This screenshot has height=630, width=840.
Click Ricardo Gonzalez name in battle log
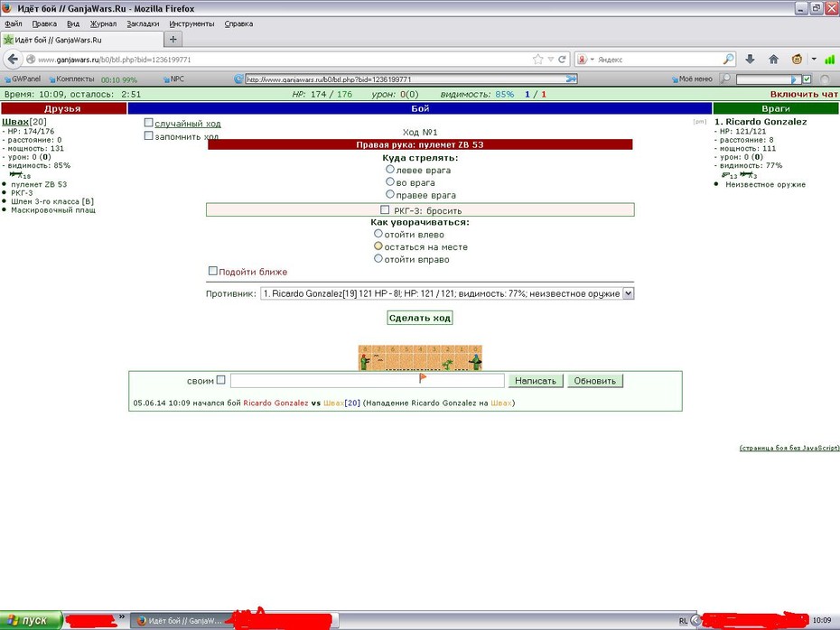pyautogui.click(x=275, y=403)
